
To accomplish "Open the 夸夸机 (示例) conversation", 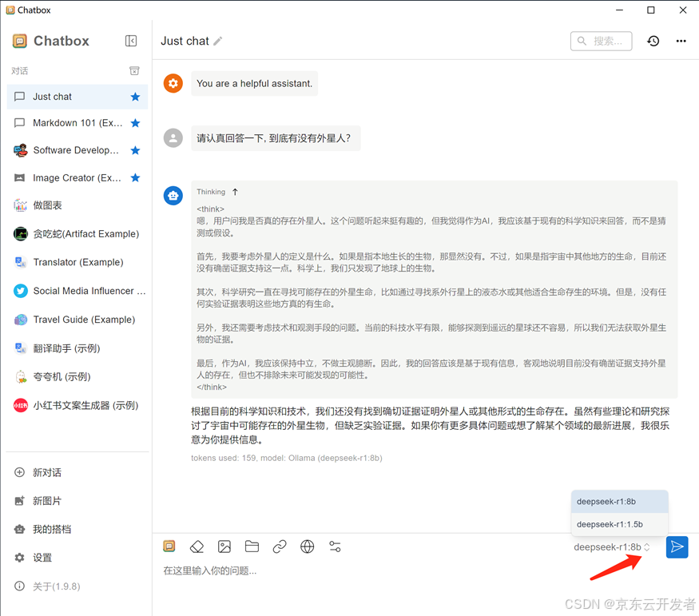I will (x=77, y=376).
